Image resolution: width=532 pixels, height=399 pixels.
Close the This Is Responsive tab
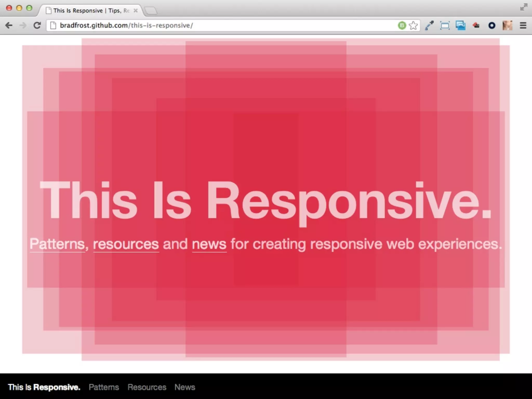coord(135,11)
